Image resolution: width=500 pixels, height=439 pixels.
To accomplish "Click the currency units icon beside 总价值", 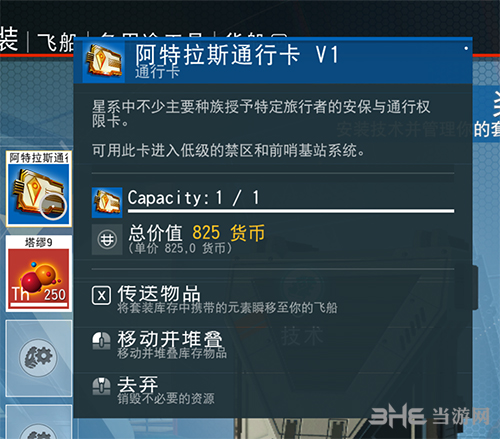I will point(107,239).
